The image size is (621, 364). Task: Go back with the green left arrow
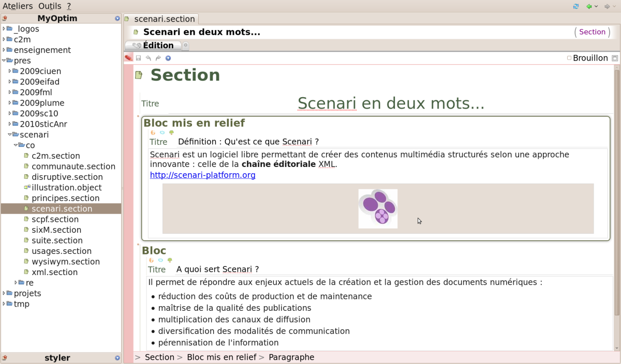pos(589,6)
